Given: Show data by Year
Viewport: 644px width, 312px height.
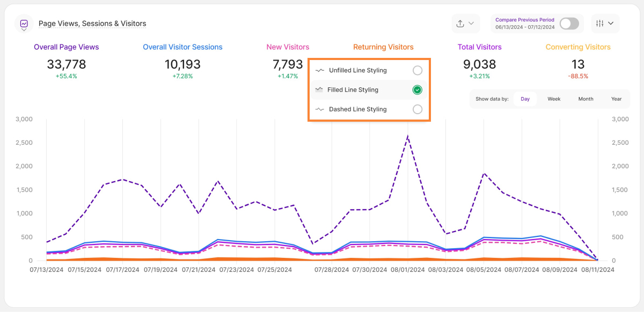Looking at the screenshot, I should click(x=616, y=99).
